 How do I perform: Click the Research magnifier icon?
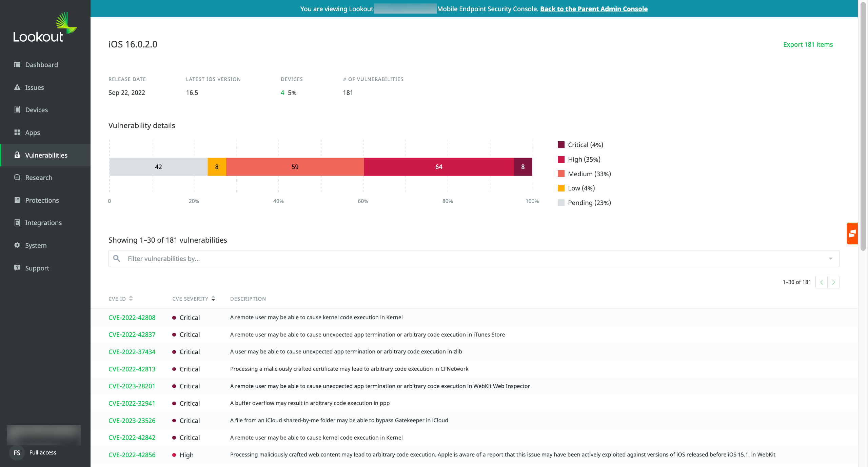(x=17, y=177)
